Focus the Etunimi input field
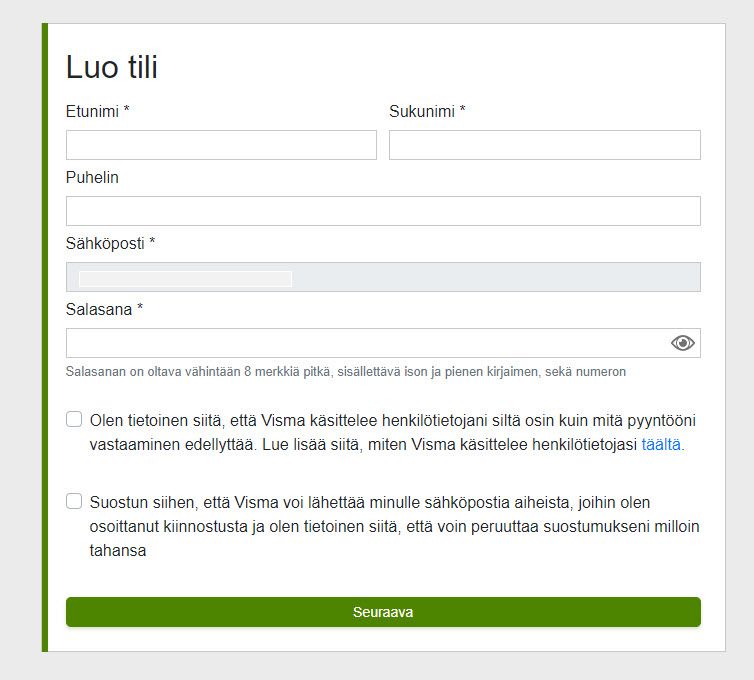This screenshot has height=680, width=754. [221, 145]
